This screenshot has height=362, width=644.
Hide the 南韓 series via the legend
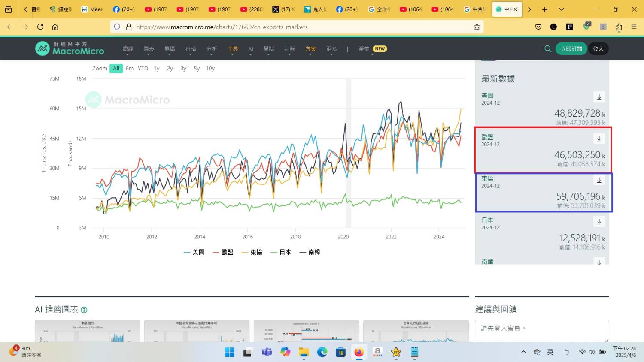[310, 252]
